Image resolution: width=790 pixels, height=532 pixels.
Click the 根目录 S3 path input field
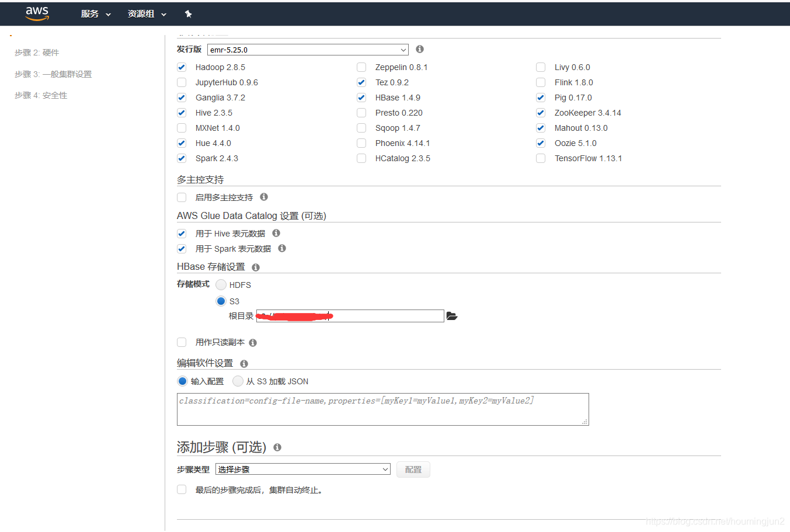(x=350, y=316)
